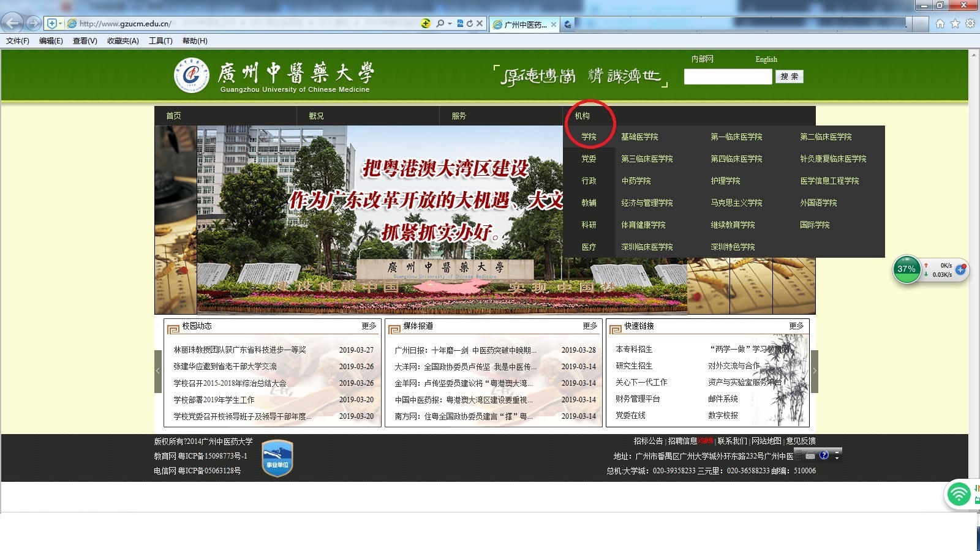Click the keyboard icon in IME bar
980x551 pixels.
click(810, 455)
